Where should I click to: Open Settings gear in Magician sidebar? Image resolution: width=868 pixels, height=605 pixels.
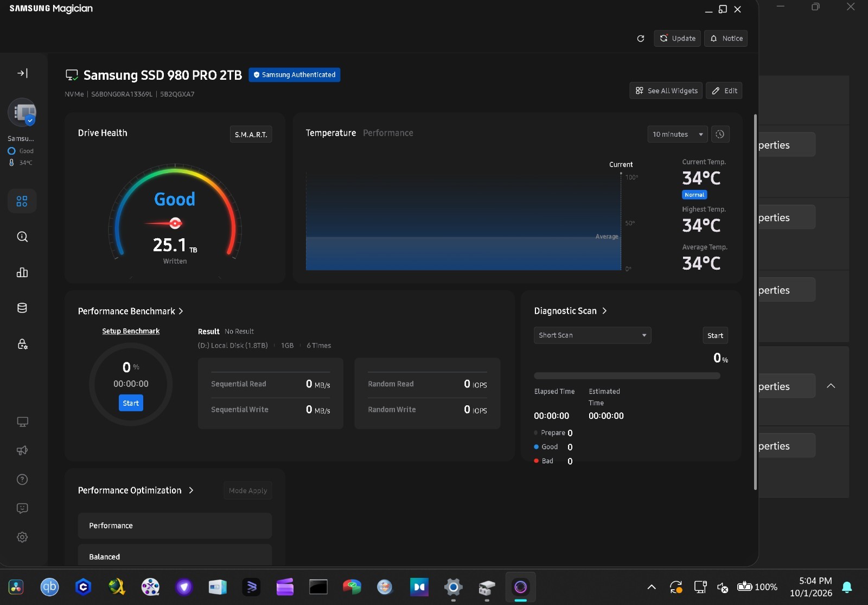[22, 537]
